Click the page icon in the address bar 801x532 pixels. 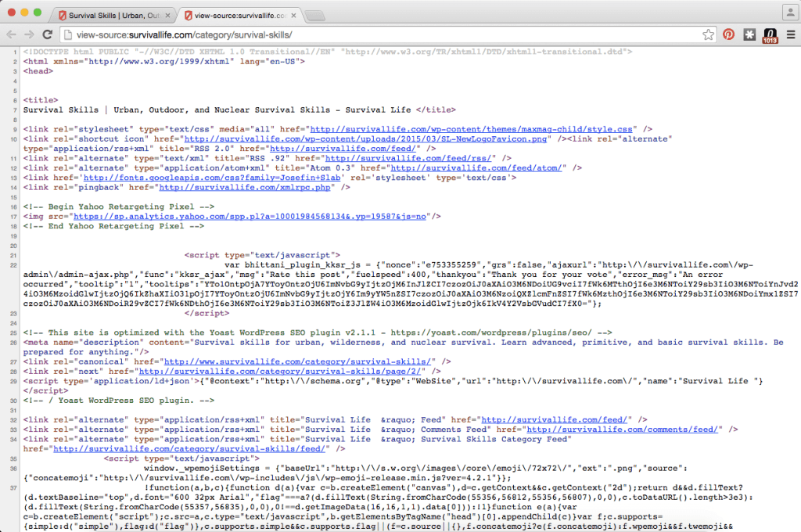coord(68,34)
